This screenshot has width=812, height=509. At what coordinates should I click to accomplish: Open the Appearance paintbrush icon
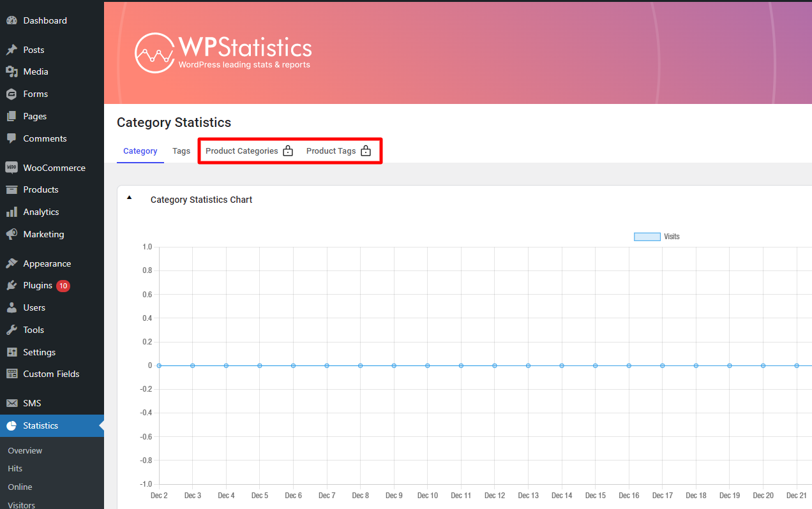coord(13,263)
